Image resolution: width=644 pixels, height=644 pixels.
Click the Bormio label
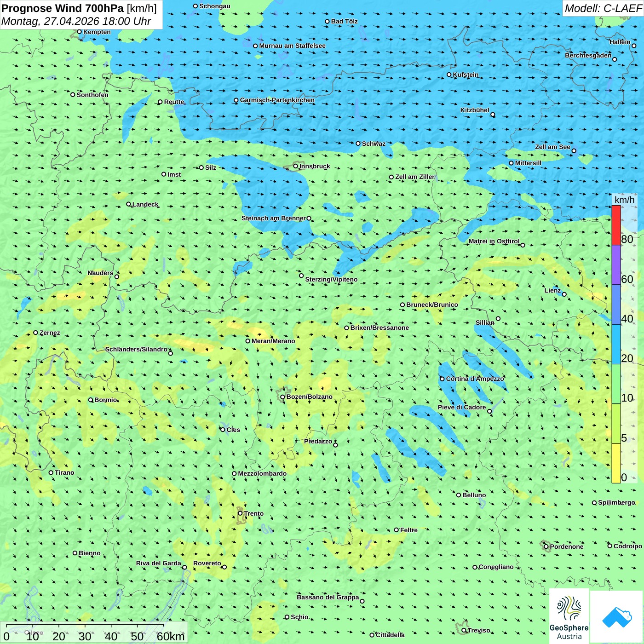click(106, 400)
